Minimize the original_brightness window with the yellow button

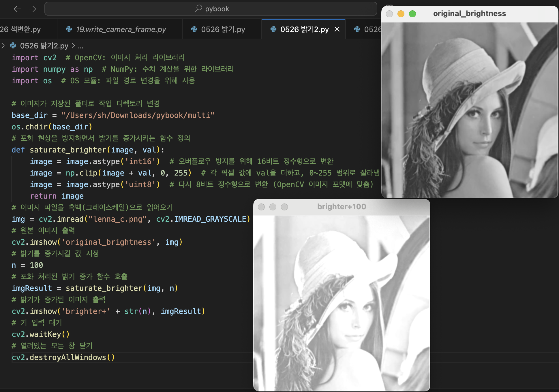coord(401,14)
